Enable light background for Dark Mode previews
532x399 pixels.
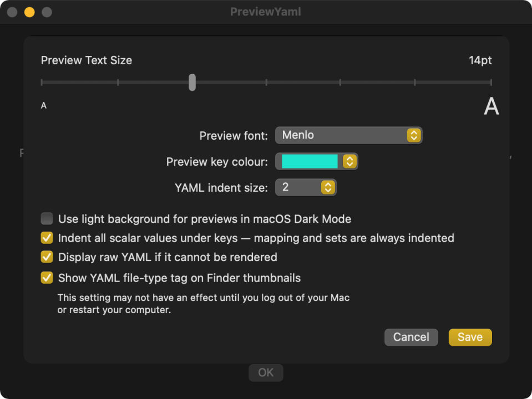[47, 219]
